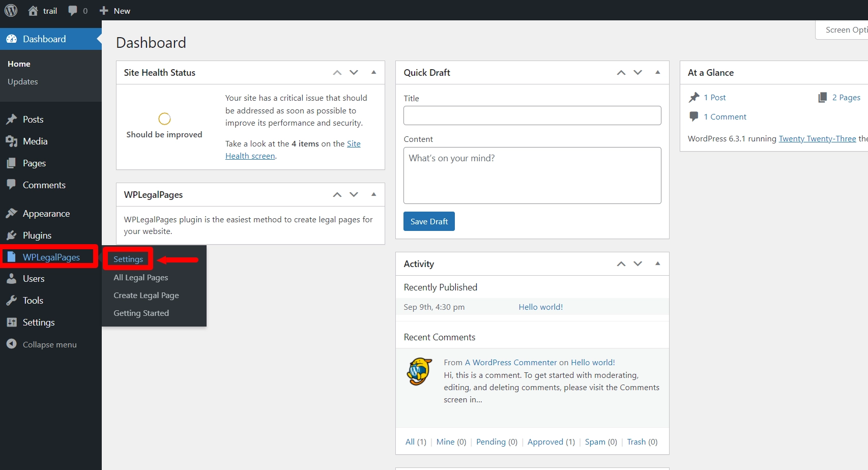Screen dimensions: 868x470
Task: Open Users from sidebar menu
Action: point(33,279)
